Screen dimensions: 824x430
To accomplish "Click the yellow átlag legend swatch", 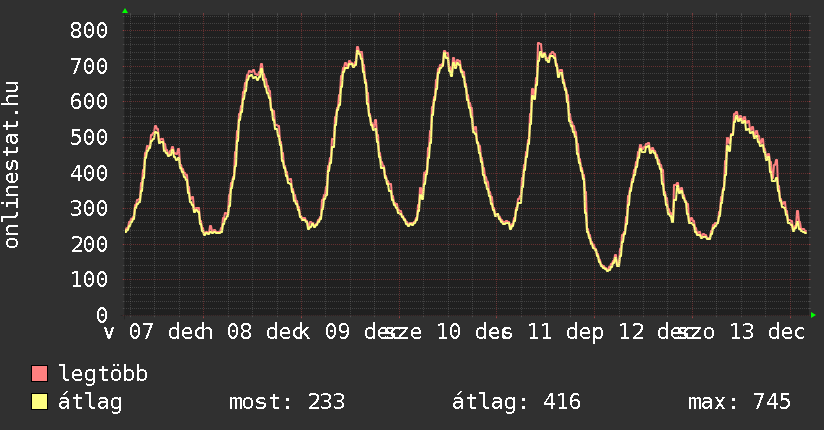I will click(40, 403).
